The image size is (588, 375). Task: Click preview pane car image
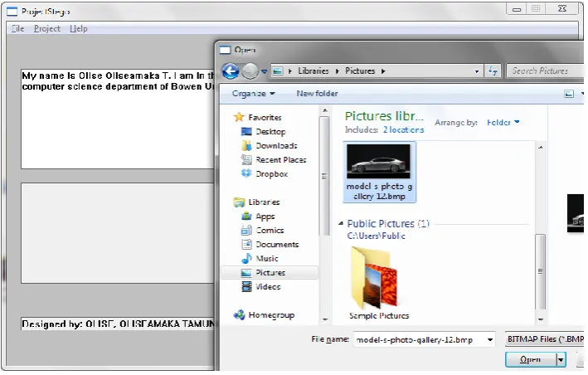(x=576, y=213)
